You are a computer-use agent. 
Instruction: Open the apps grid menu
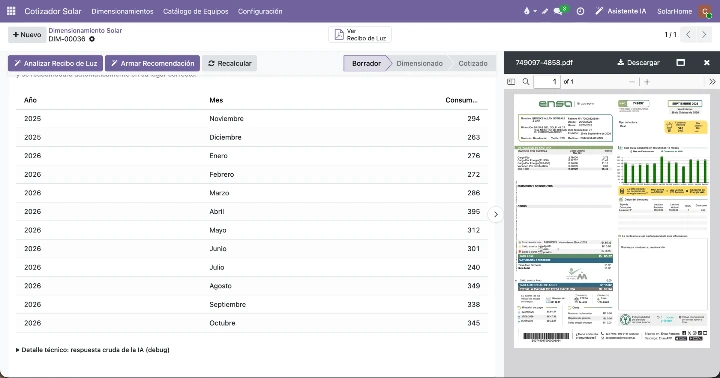[x=11, y=11]
